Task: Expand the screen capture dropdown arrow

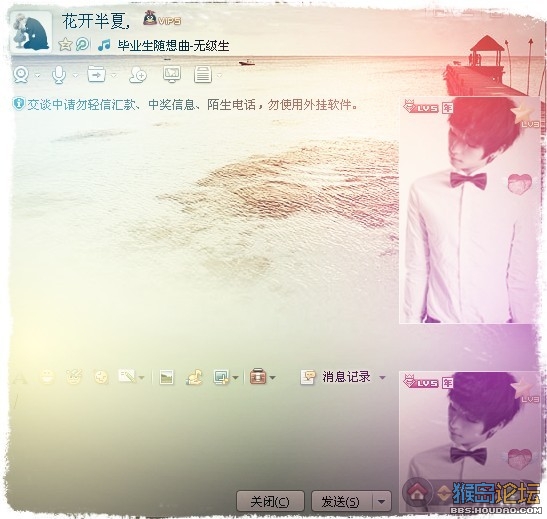Action: 235,378
